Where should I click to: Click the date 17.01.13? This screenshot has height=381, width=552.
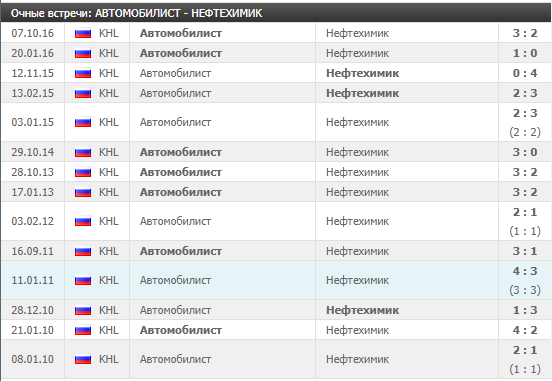coord(32,192)
